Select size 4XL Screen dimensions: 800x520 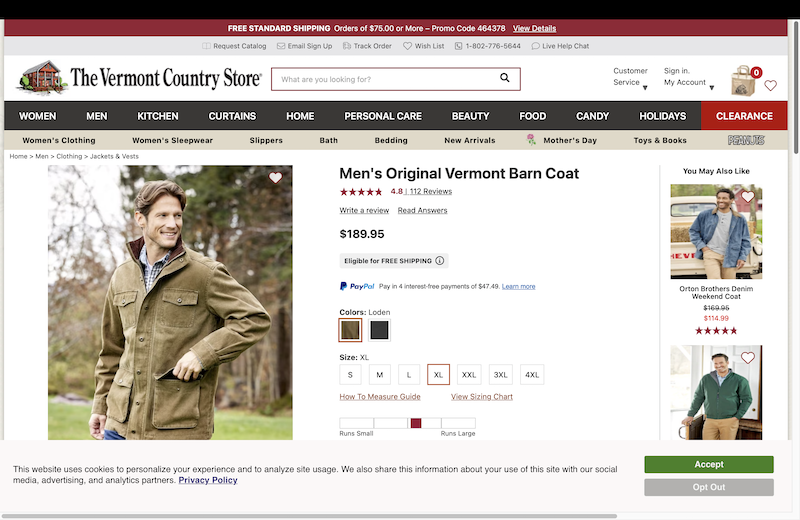tap(532, 375)
